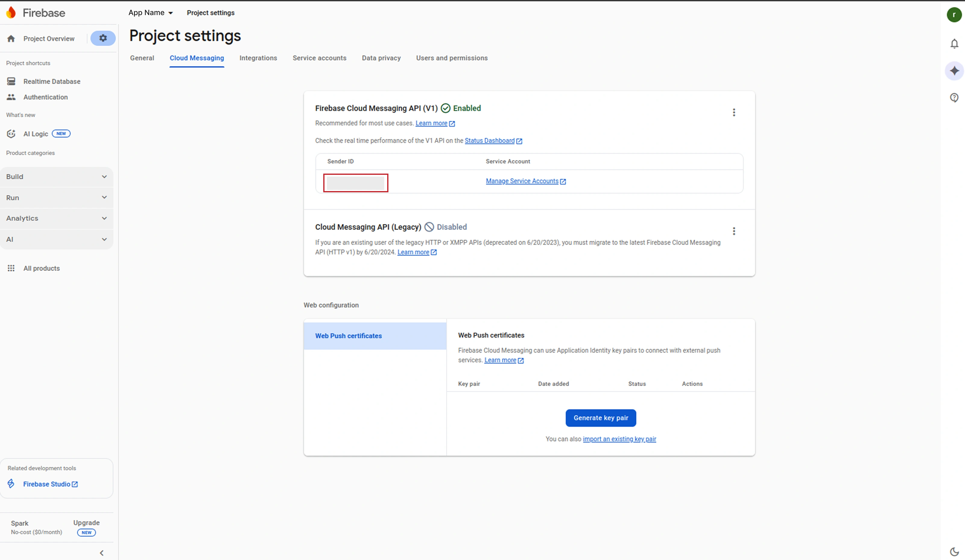Click the Key pair column header
Image resolution: width=965 pixels, height=560 pixels.
pos(469,384)
